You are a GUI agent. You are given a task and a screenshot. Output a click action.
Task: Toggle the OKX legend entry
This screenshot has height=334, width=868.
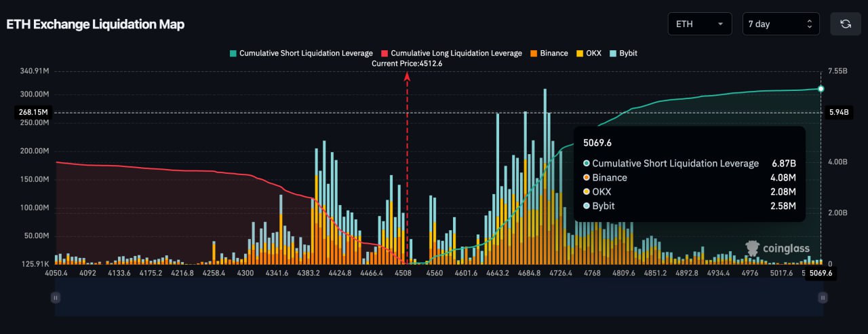click(589, 53)
